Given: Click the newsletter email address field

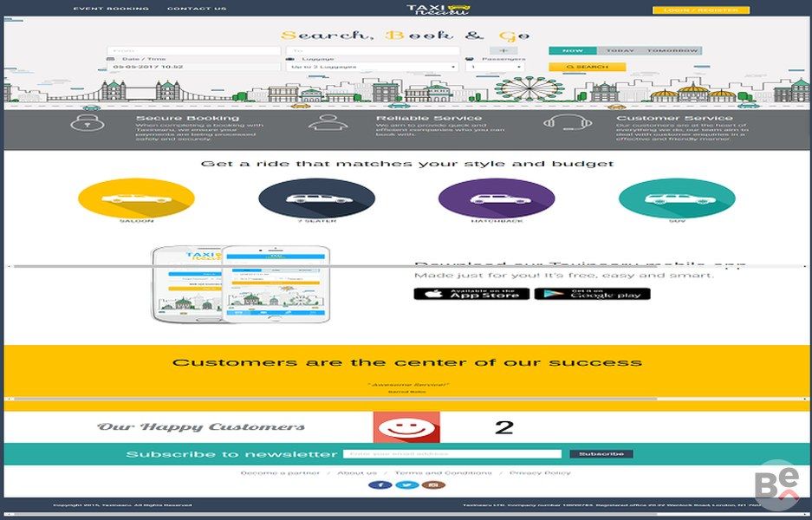Looking at the screenshot, I should coord(452,454).
